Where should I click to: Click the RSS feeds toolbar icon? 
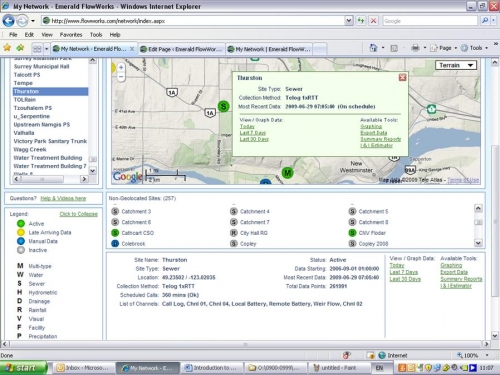394,48
